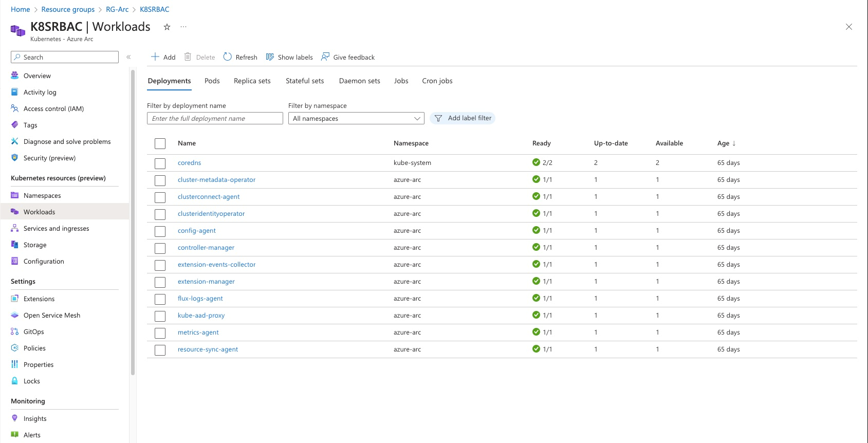Toggle the select-all header checkbox

point(160,143)
